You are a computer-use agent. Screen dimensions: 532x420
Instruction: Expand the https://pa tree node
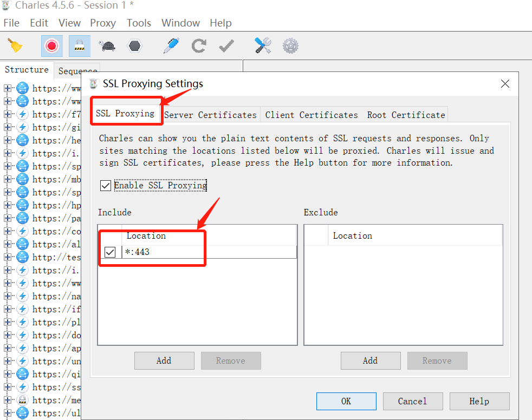pyautogui.click(x=8, y=218)
